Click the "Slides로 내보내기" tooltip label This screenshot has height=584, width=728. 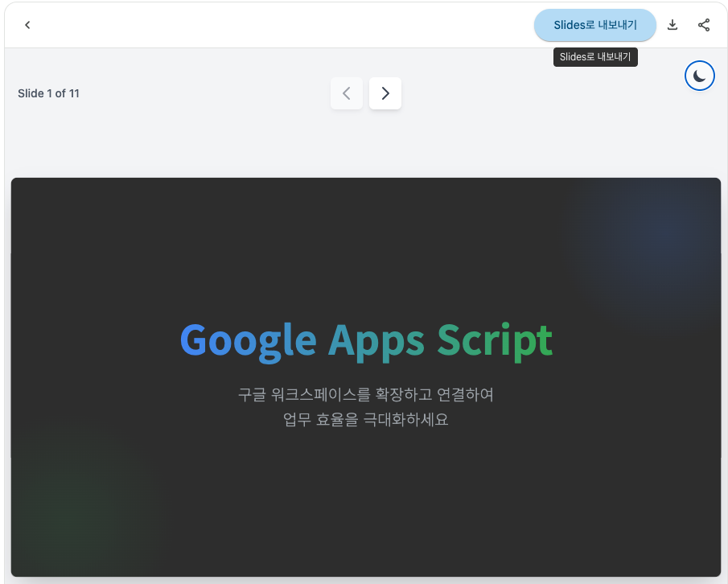pos(595,56)
